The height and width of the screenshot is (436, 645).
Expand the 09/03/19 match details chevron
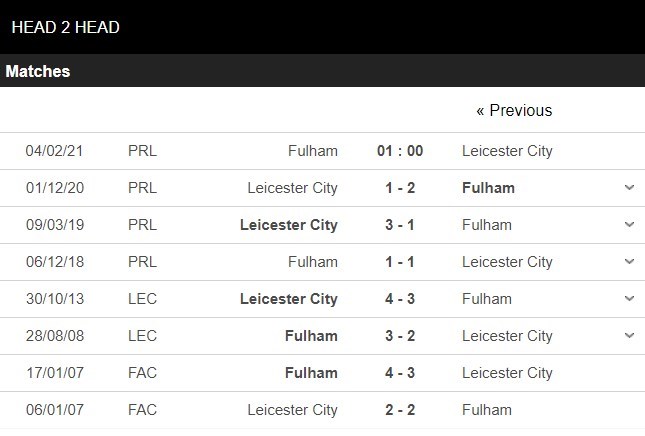[629, 225]
